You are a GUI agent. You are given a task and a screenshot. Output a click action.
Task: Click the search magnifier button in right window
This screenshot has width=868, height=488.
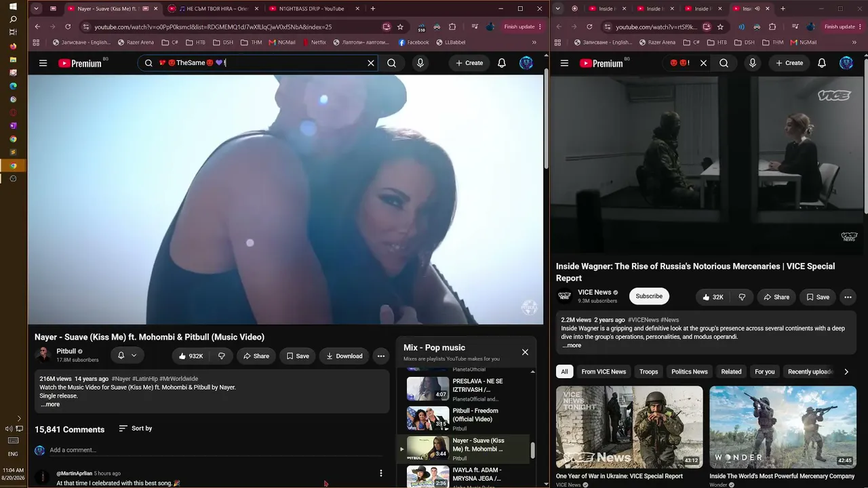(724, 63)
